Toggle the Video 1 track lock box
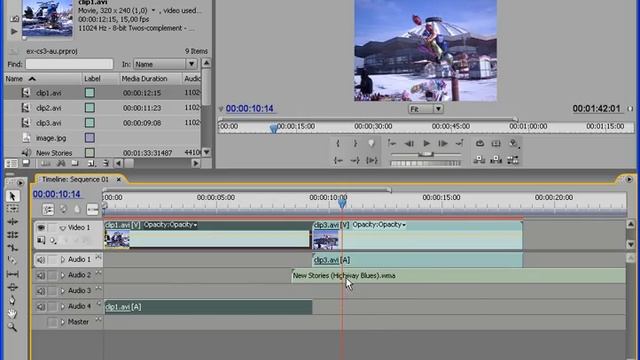Screen dimensions: 640x360 (52, 228)
